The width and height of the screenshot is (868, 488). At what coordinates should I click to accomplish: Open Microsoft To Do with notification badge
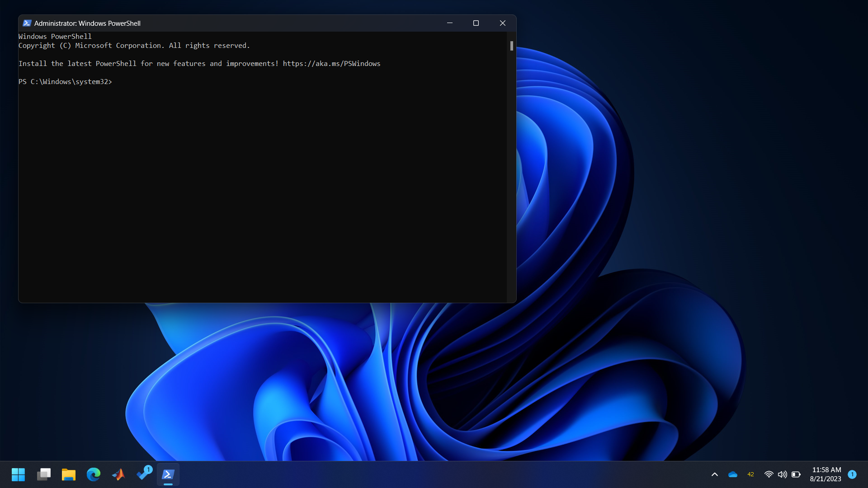[x=144, y=474]
